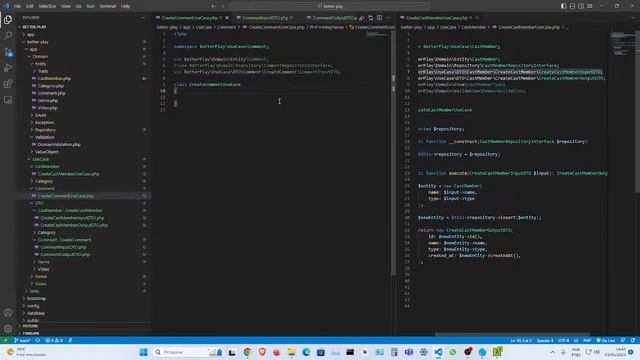Viewport: 640px width, 360px height.
Task: Open more actions menu of left editor group
Action: coord(388,18)
